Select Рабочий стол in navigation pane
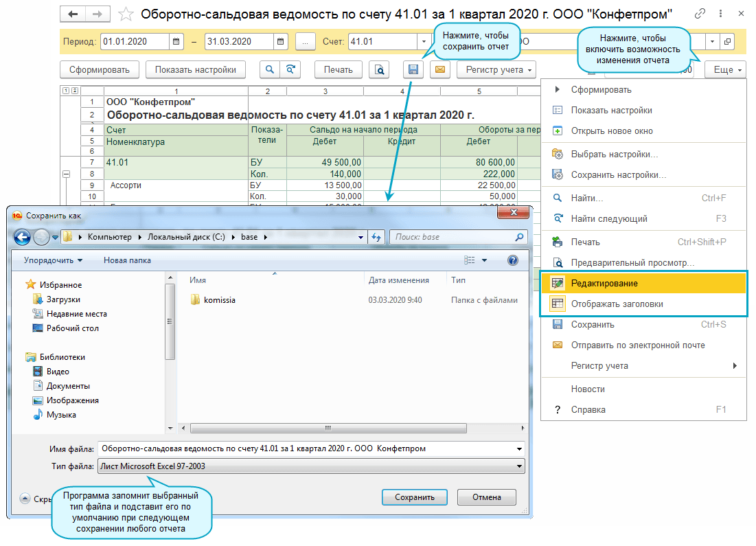Screen dimensions: 756x546 [x=65, y=328]
